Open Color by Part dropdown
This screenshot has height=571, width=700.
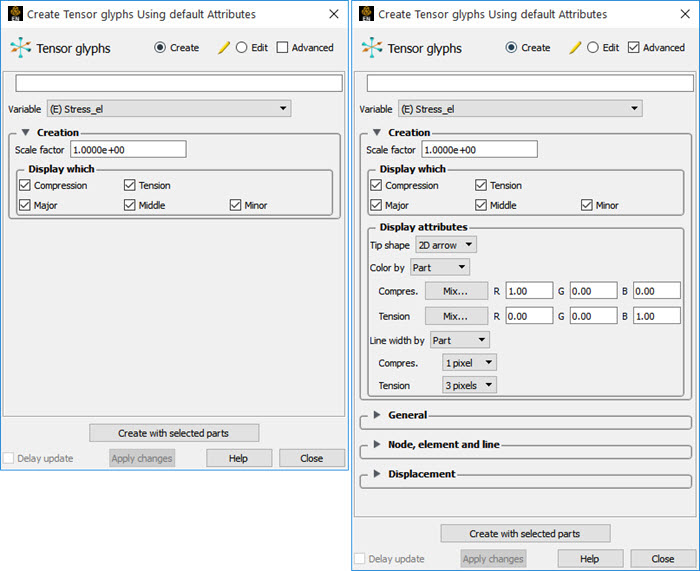click(440, 267)
